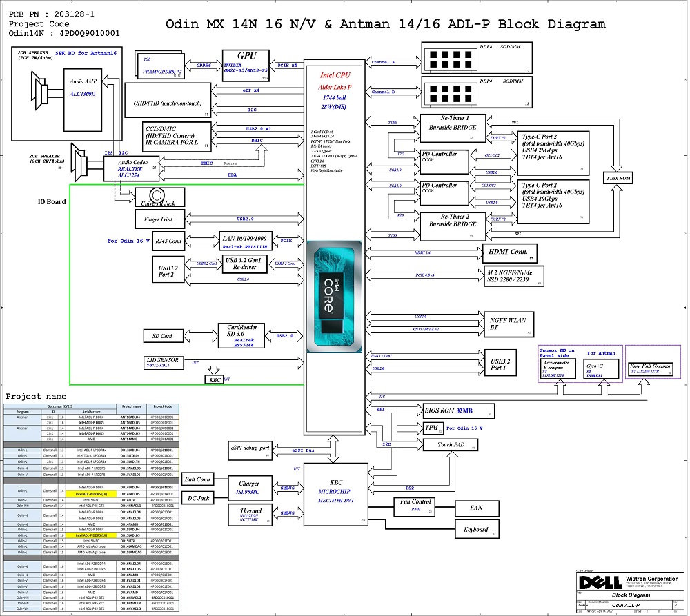Select the TPM block
This screenshot has height=616, width=690.
(x=433, y=428)
